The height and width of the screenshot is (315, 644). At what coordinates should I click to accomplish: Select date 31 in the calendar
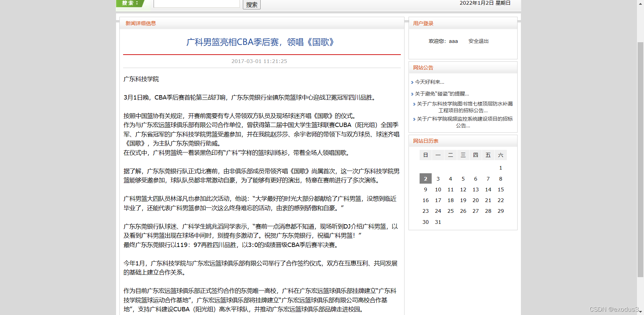coord(438,222)
